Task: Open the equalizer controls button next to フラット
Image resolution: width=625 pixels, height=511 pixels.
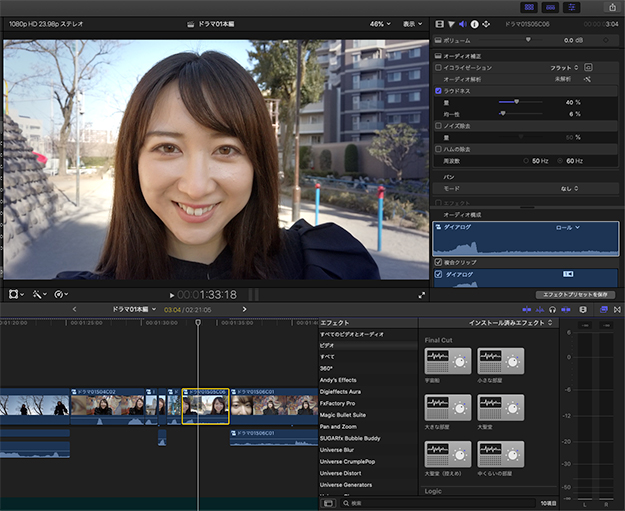Action: click(x=588, y=67)
